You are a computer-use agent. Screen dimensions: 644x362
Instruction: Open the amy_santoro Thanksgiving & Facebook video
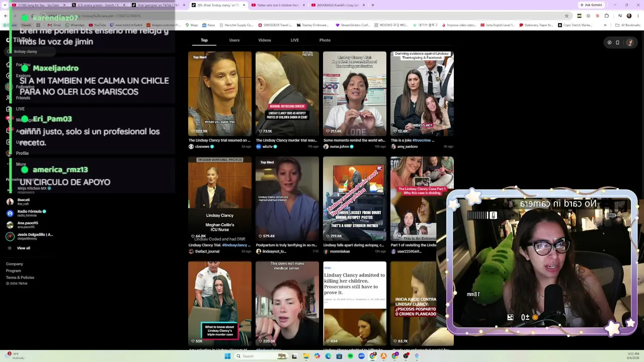point(422,94)
